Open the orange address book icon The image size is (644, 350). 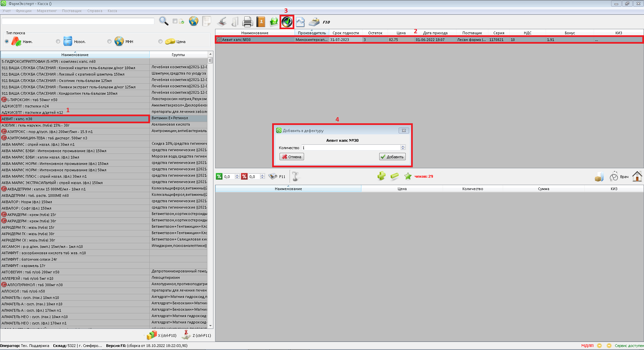tap(261, 22)
